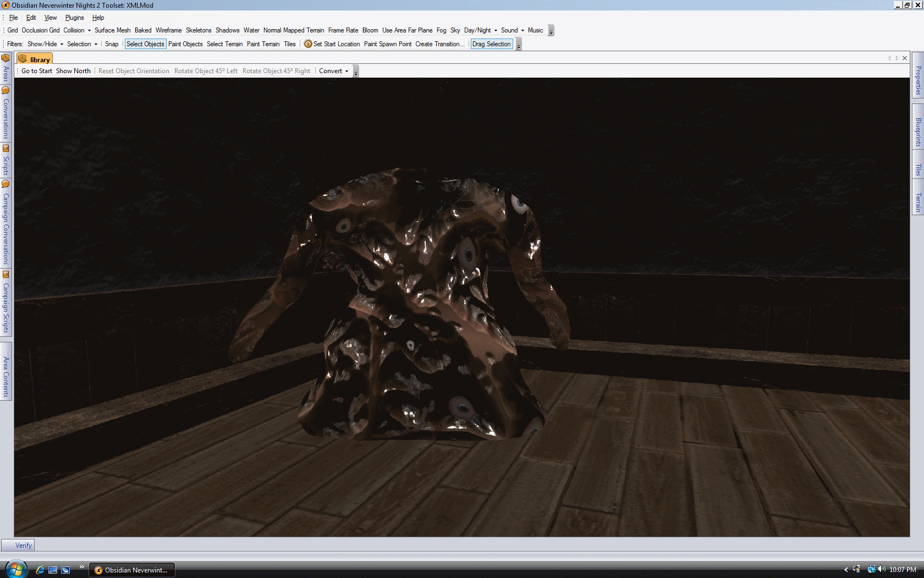The height and width of the screenshot is (578, 924).
Task: Open the Convert dropdown menu
Action: (333, 71)
